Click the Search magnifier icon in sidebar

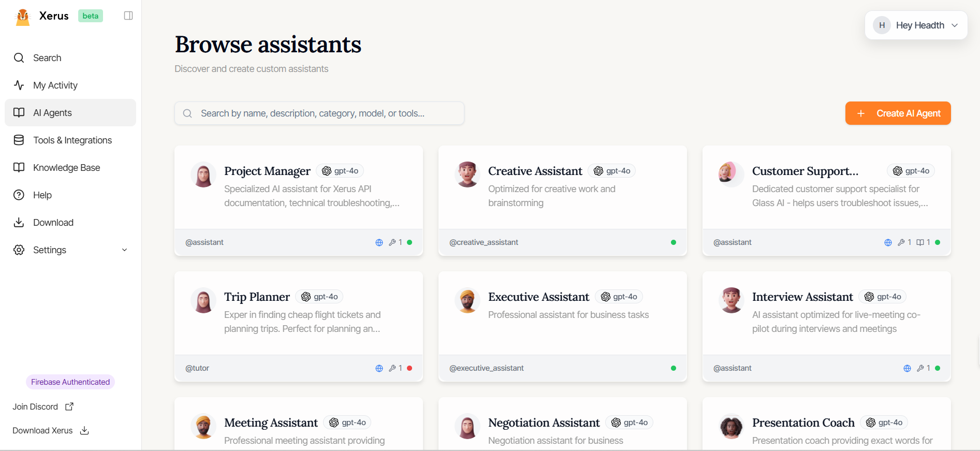pos(19,58)
